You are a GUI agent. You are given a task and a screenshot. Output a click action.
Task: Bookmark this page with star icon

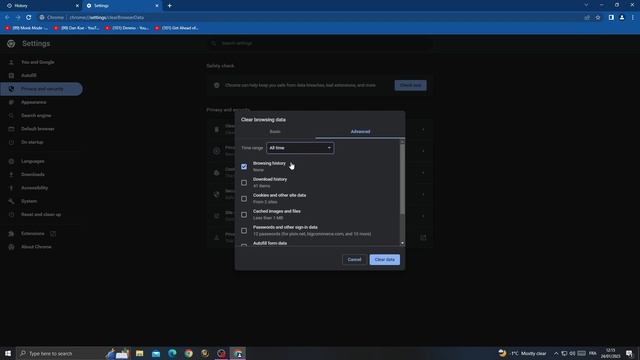[598, 18]
